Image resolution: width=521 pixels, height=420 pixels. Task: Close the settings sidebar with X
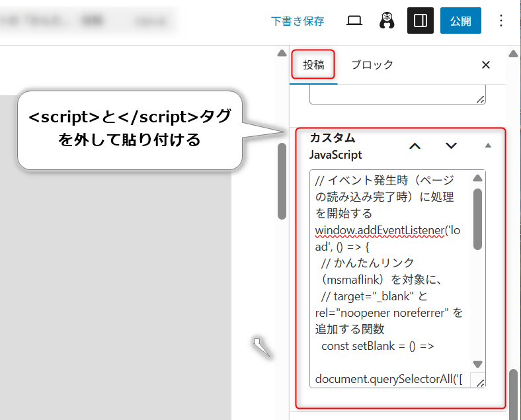pyautogui.click(x=486, y=65)
